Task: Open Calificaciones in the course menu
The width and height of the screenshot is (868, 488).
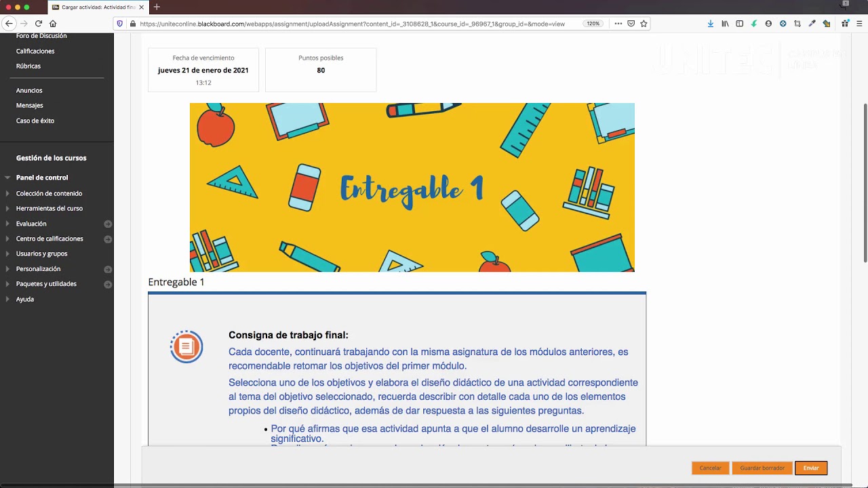Action: tap(35, 51)
